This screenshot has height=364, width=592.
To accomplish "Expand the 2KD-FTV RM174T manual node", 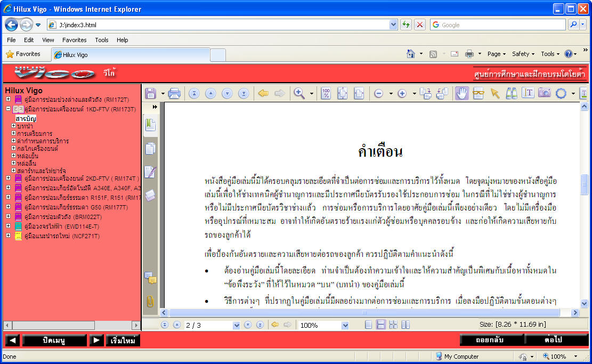I will point(9,178).
